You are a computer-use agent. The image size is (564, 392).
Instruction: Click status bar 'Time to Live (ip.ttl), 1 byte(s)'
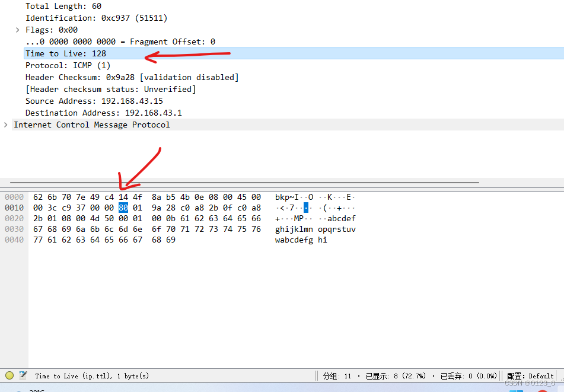coord(92,376)
